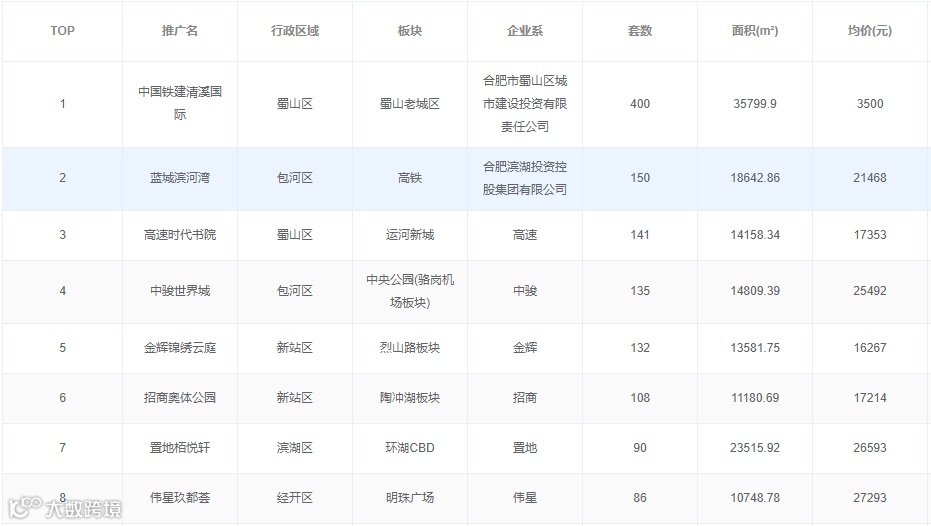This screenshot has width=931, height=526.
Task: Click 烈山路板块 cell
Action: [410, 348]
